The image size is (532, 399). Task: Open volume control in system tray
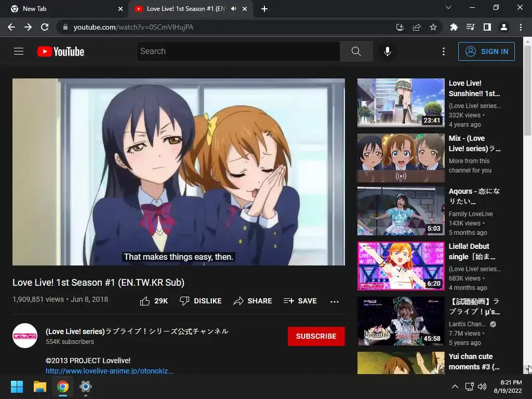482,387
